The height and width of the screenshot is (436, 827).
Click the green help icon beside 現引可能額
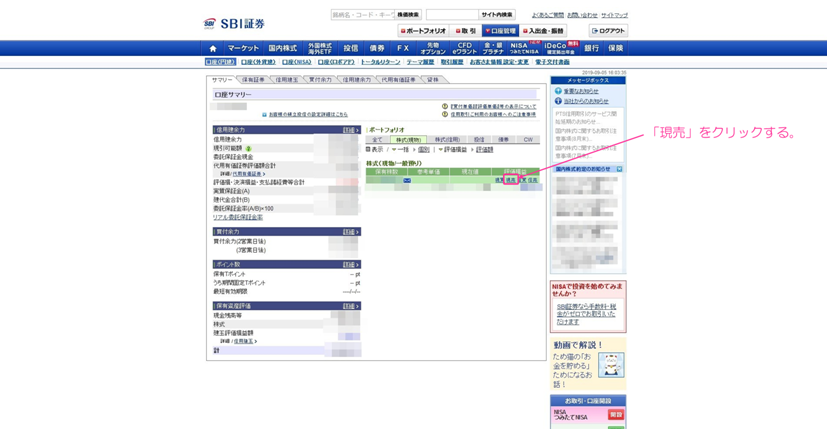coord(249,148)
